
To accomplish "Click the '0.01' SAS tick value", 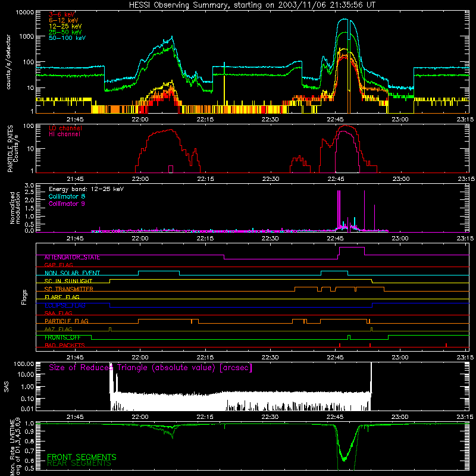I will [x=27, y=409].
